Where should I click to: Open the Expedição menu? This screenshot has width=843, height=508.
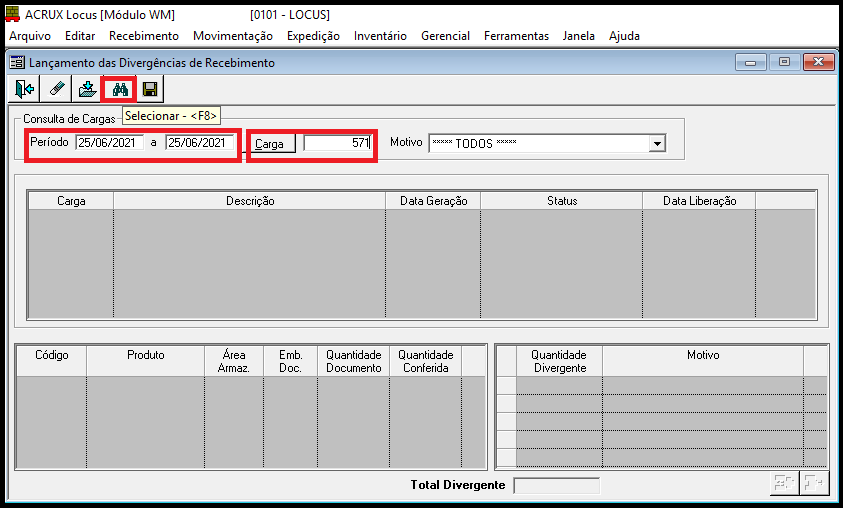[x=313, y=36]
